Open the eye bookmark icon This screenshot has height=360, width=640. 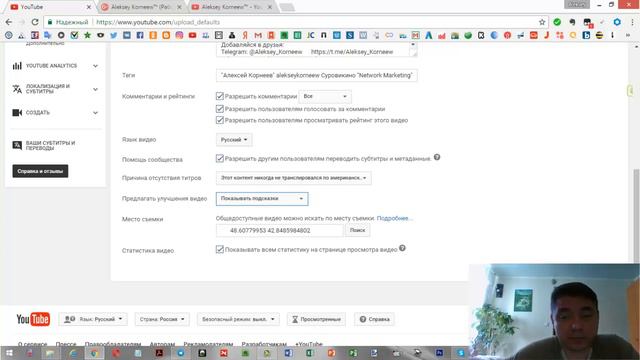(x=100, y=36)
